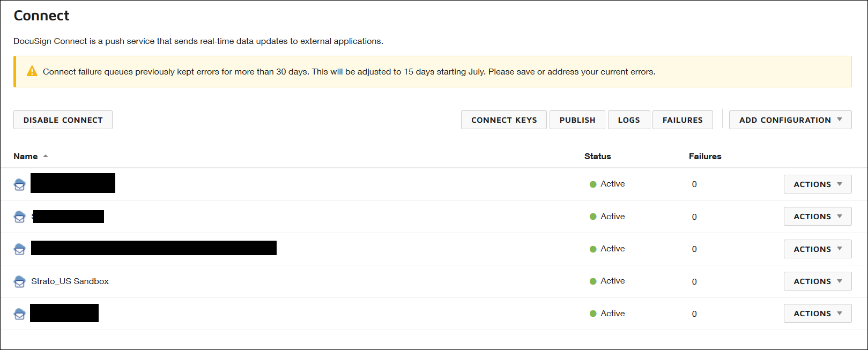Click the last row's cloud envelope icon

pos(20,314)
